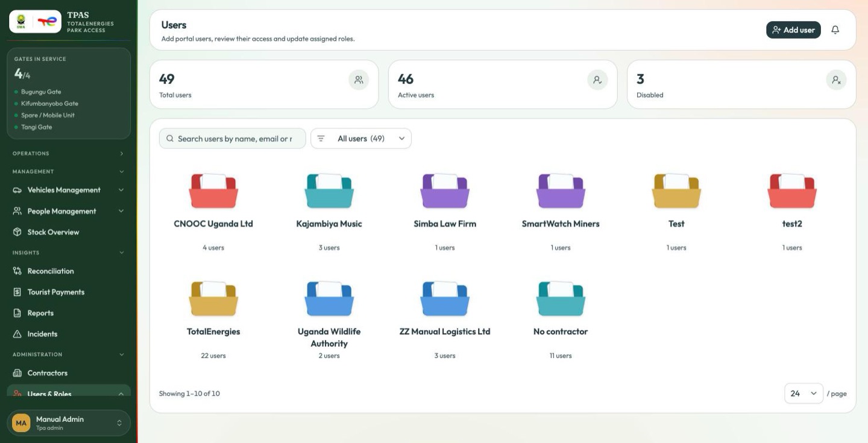The image size is (868, 443).
Task: Click the Add user button
Action: click(x=793, y=30)
